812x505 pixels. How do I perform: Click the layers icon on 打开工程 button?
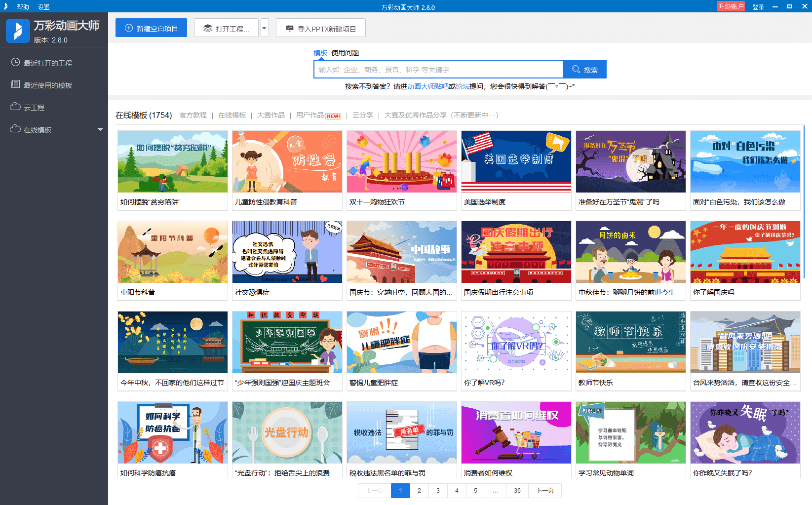click(208, 29)
